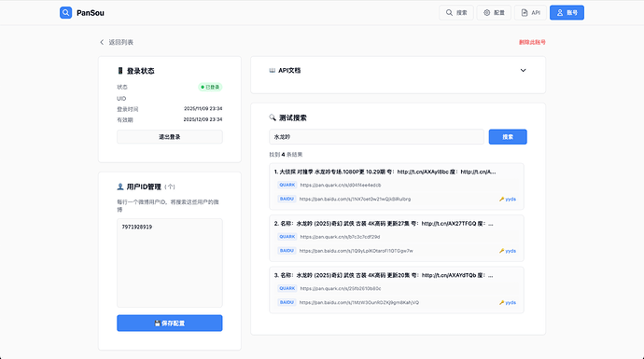The height and width of the screenshot is (359, 644).
Task: Open result 1 title 大侦探 对撞季
Action: point(385,172)
